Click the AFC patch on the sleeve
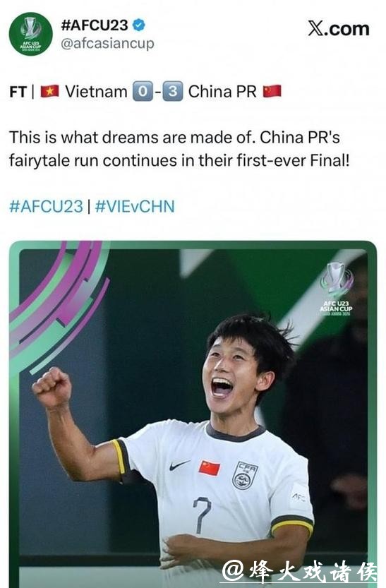The image size is (386, 588). pos(298,497)
